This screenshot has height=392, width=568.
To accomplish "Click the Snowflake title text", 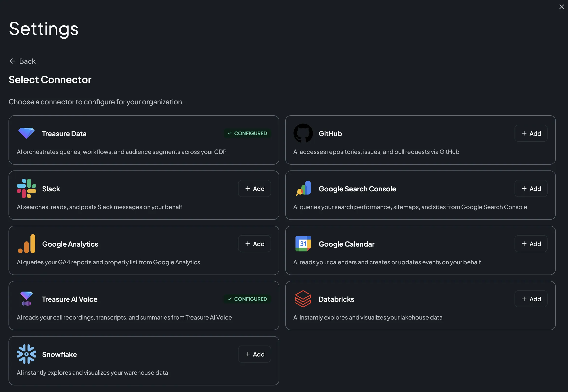I will (x=59, y=354).
